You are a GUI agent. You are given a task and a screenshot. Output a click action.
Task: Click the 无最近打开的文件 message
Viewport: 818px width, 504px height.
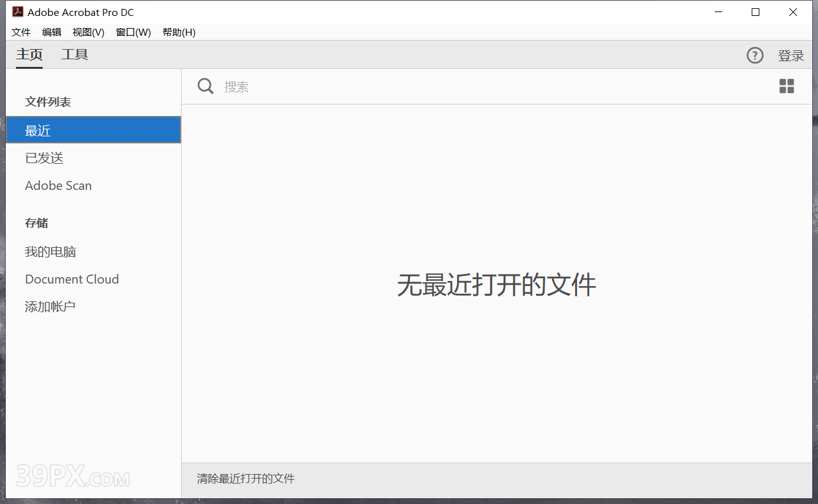pos(497,284)
